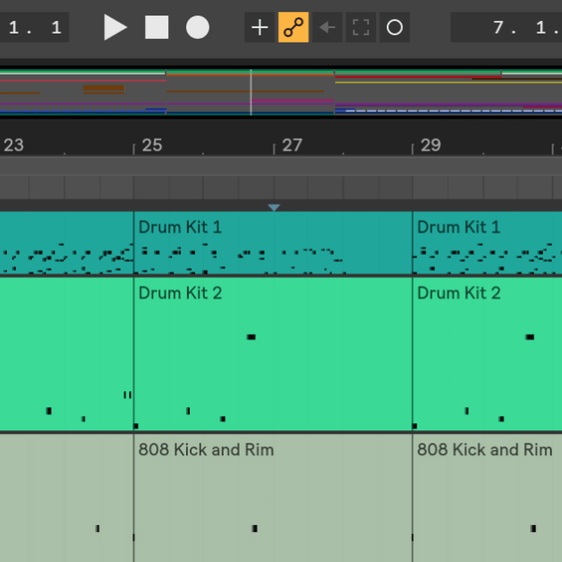The width and height of the screenshot is (562, 562).
Task: Click the loop start field showing 7. 1.
Action: (x=506, y=27)
